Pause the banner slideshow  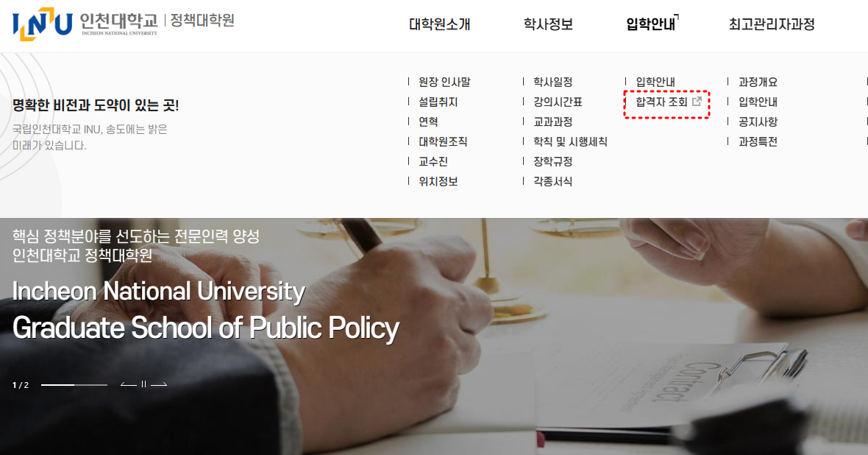[x=144, y=384]
